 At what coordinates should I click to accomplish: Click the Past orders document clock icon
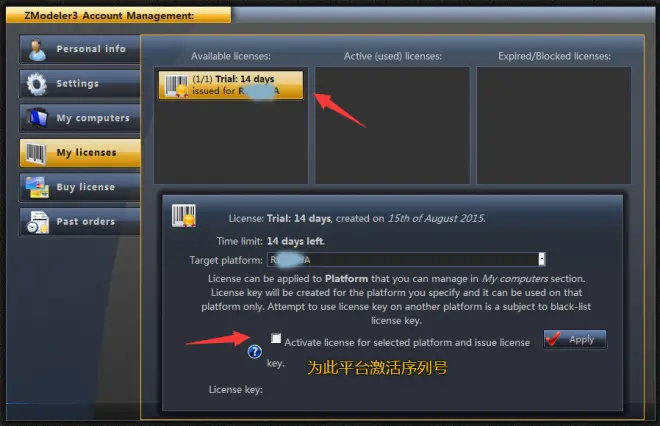[x=37, y=222]
